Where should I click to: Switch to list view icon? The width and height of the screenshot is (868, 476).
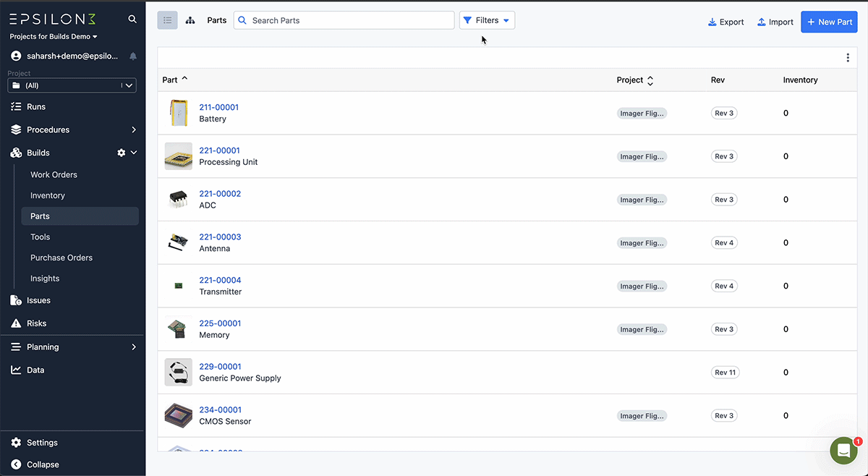pos(168,20)
